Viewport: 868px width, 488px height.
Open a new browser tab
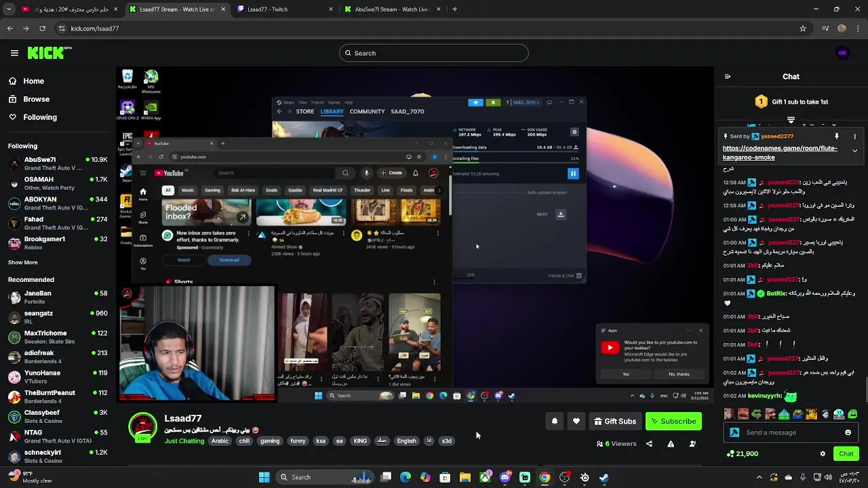pos(454,9)
